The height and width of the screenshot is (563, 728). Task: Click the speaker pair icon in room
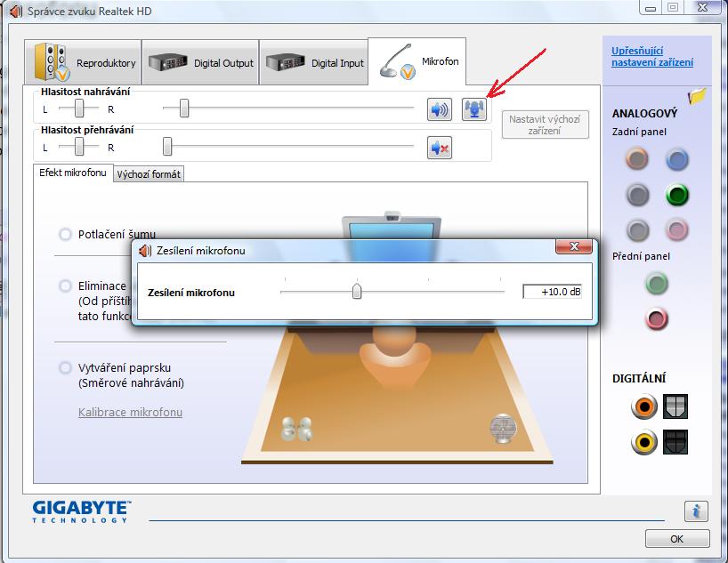click(296, 429)
